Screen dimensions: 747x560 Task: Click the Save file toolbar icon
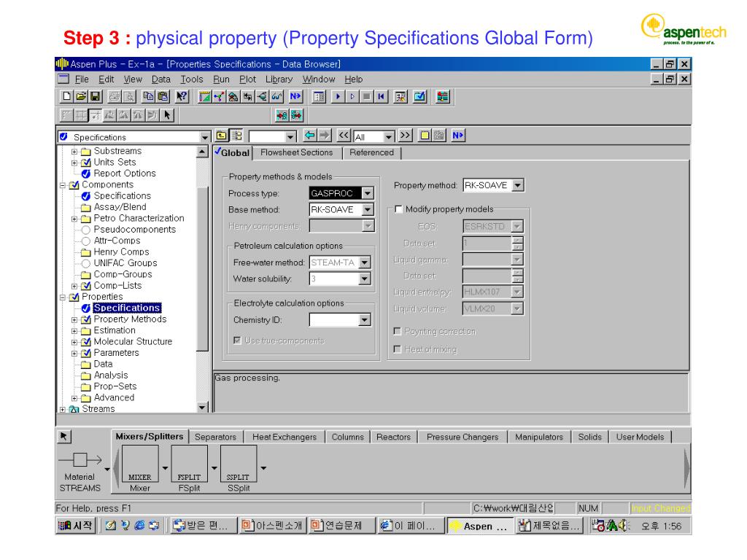(x=95, y=96)
